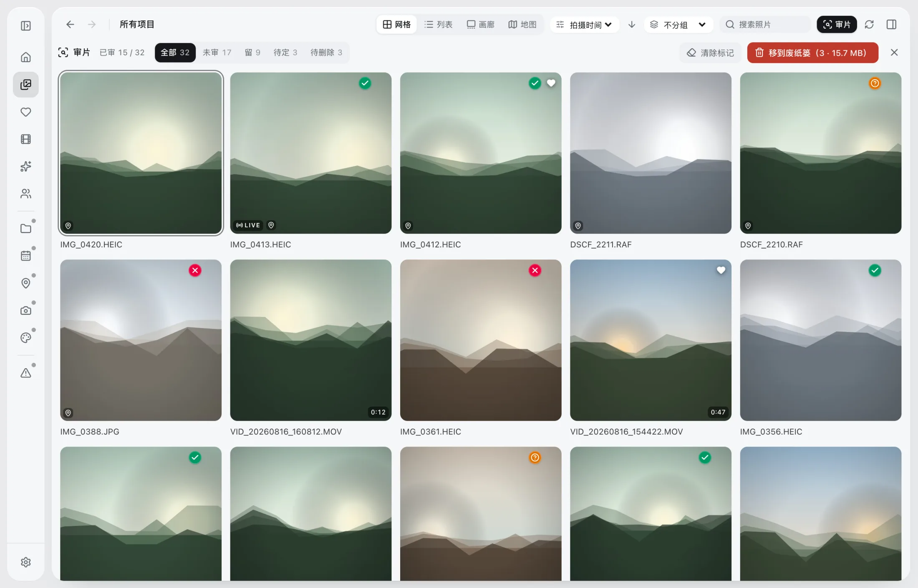Reverse sort order with down arrow
918x588 pixels.
point(632,24)
